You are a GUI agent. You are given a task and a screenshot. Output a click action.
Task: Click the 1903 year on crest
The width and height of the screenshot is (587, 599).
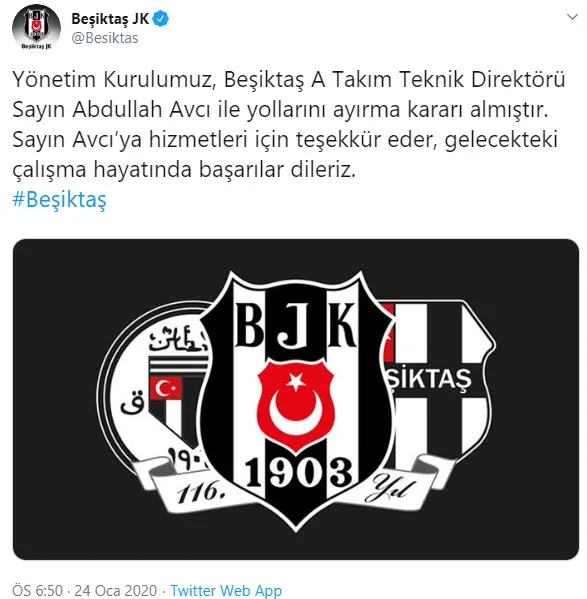coord(298,473)
